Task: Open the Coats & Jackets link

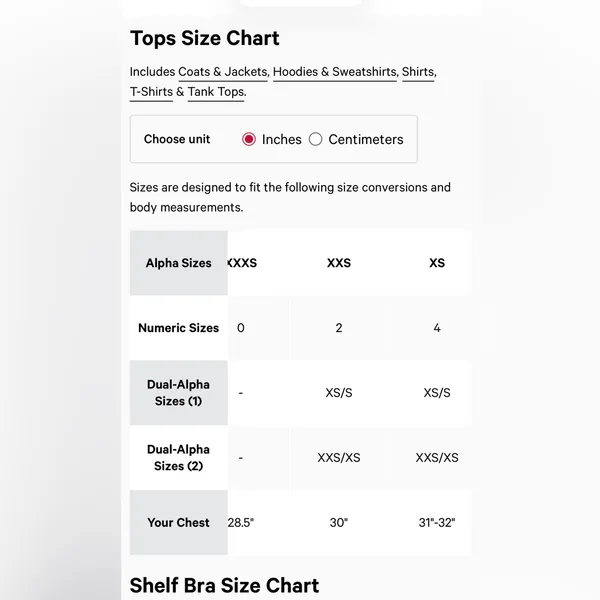Action: coord(223,72)
